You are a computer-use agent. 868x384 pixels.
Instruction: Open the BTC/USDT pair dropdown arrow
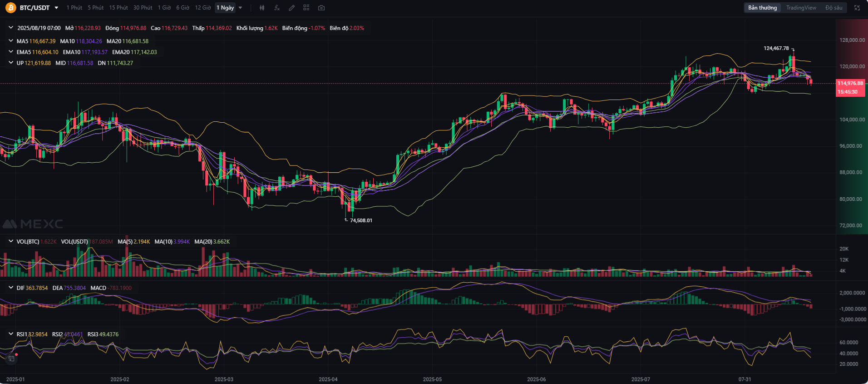click(x=56, y=8)
